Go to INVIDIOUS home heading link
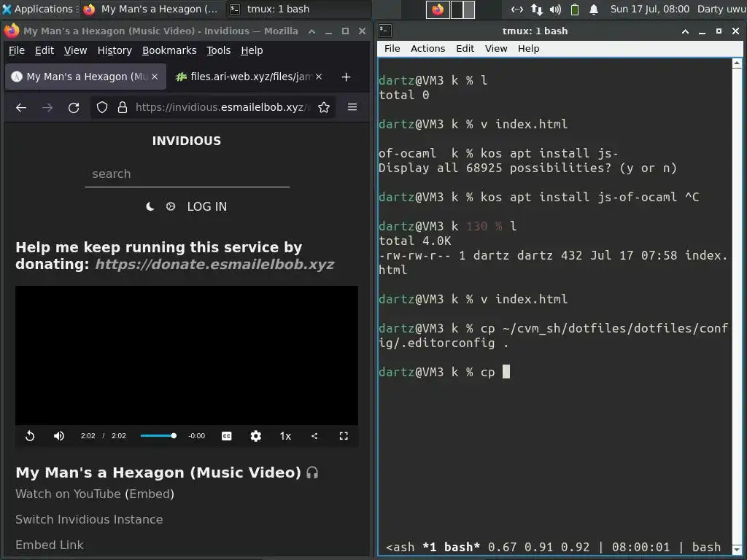747x560 pixels. 187,141
